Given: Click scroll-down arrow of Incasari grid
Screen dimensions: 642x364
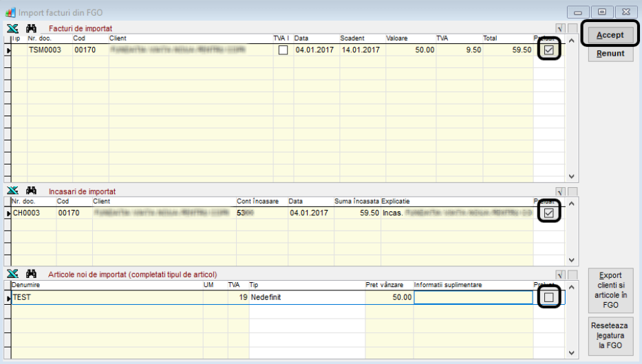Looking at the screenshot, I should point(571,260).
